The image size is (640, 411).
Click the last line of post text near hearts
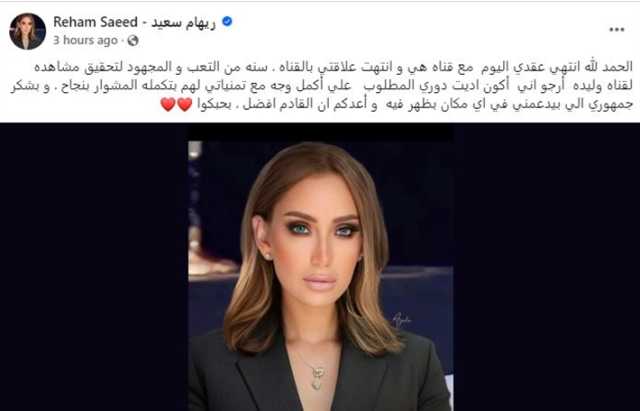coord(397,104)
